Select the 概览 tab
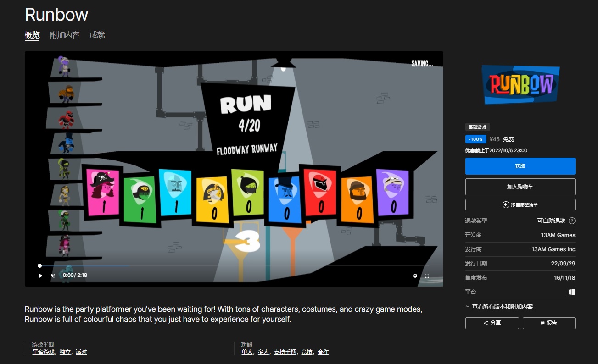This screenshot has height=364, width=598. click(32, 35)
